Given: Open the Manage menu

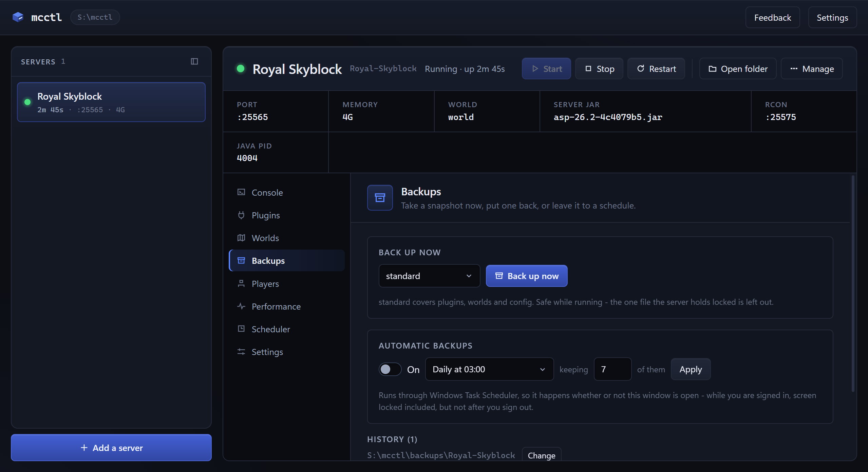Looking at the screenshot, I should tap(812, 69).
